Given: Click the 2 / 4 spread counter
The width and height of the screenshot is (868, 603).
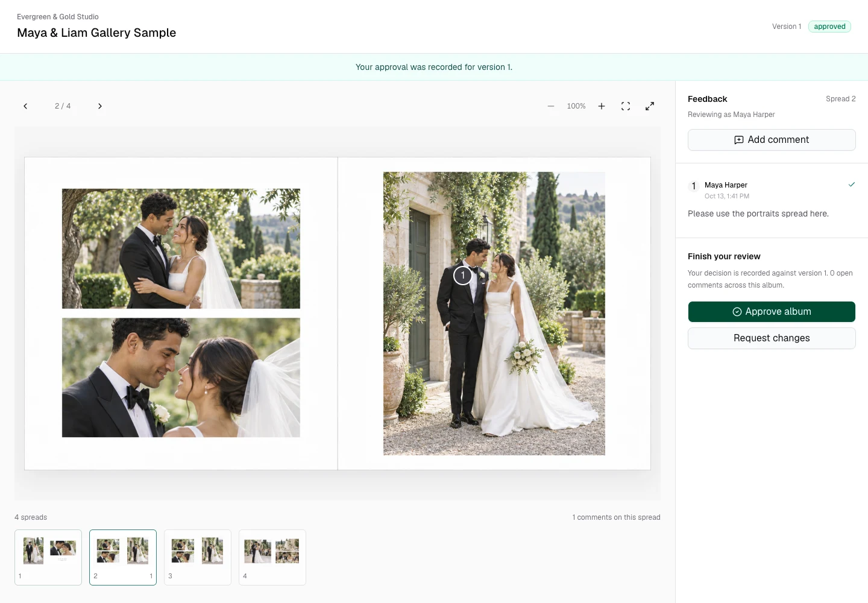Looking at the screenshot, I should (63, 106).
